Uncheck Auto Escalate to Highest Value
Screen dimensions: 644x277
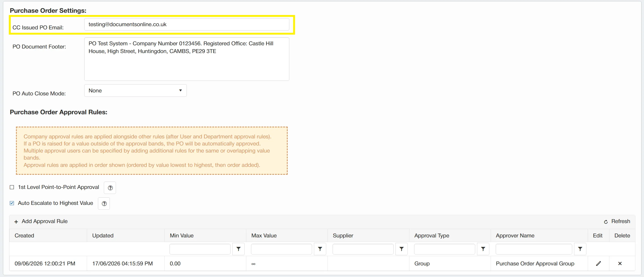[x=12, y=203]
